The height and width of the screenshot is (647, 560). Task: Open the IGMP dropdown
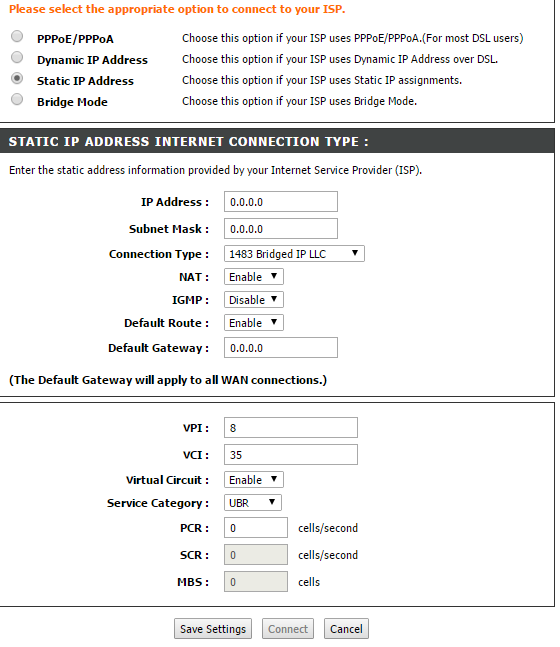coord(254,300)
